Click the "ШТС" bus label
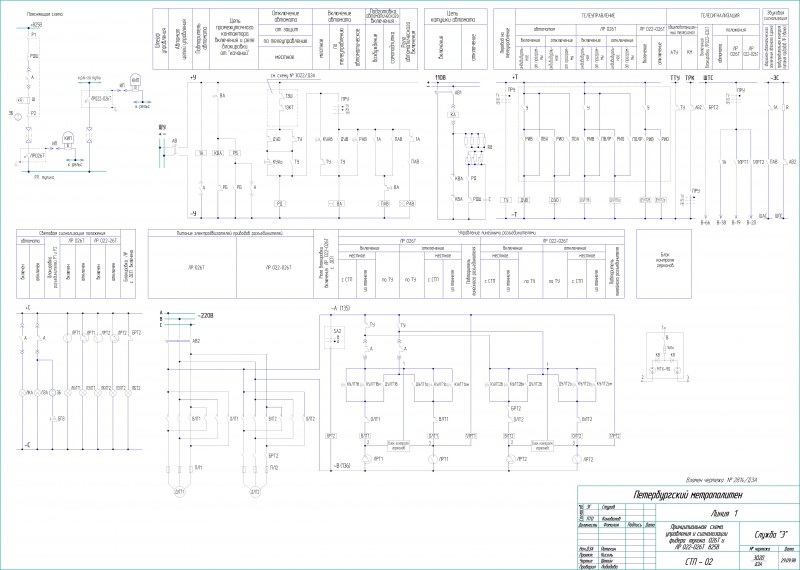The image size is (800, 570). pyautogui.click(x=708, y=77)
